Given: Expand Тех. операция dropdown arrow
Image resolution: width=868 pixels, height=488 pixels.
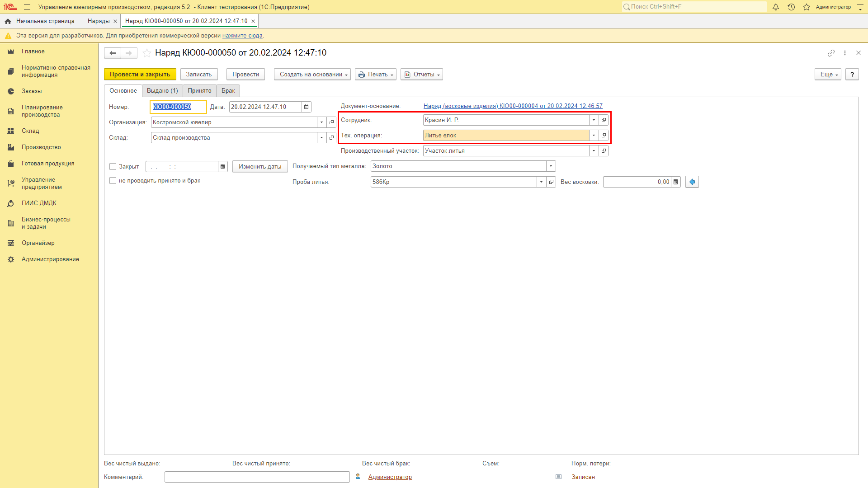Looking at the screenshot, I should (594, 136).
